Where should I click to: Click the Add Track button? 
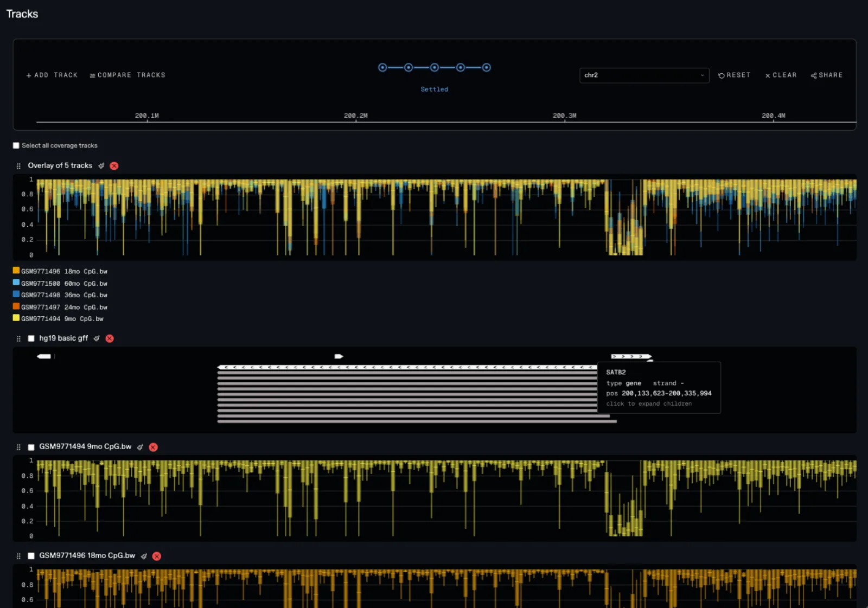point(52,75)
